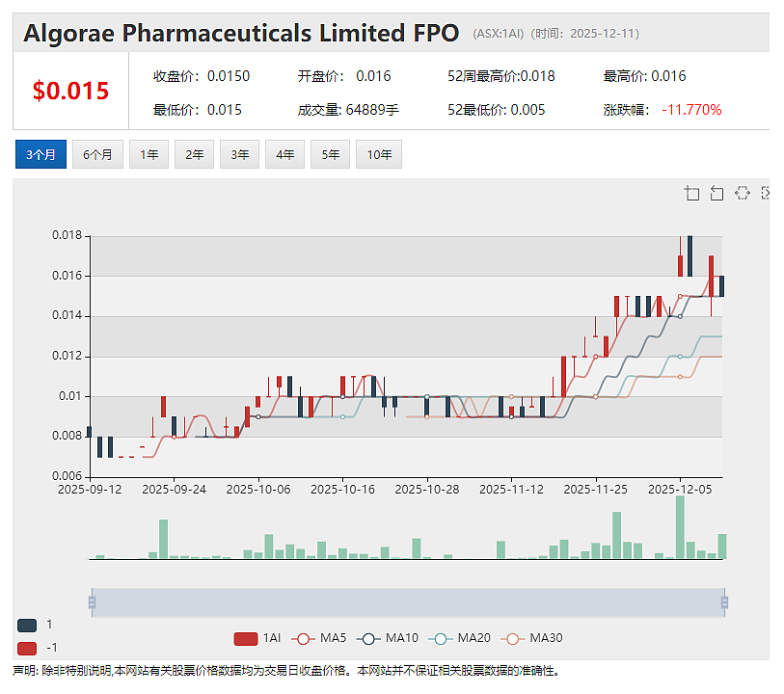Screen dimensions: 784x694
Task: Click the Algorae Pharmaceuticals Limited FPO title
Action: 241,34
